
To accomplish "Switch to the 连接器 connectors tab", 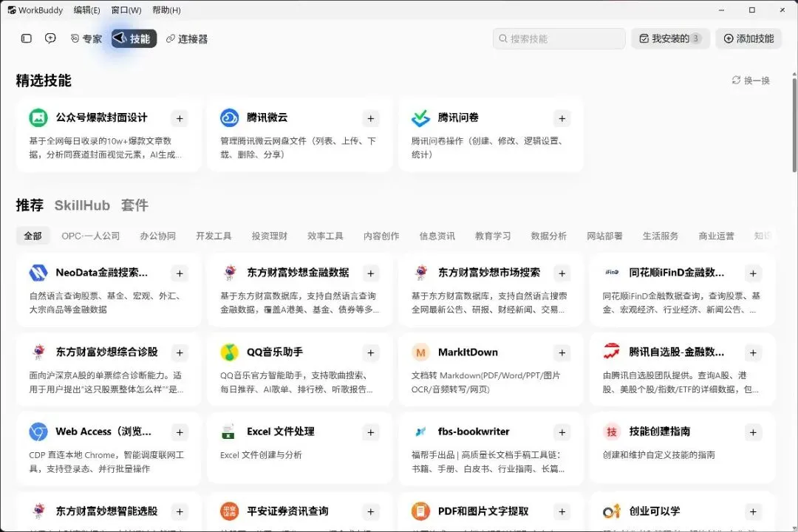I will click(x=187, y=38).
